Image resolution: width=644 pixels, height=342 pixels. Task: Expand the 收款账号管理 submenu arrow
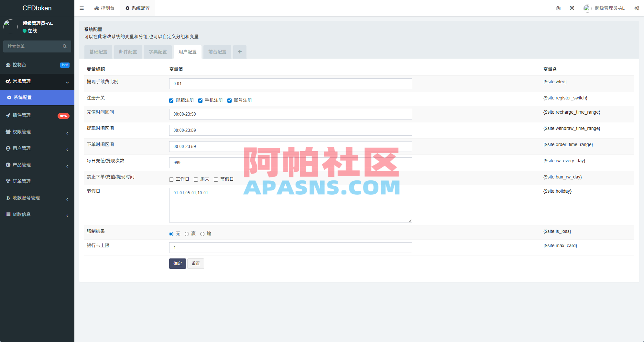point(67,199)
